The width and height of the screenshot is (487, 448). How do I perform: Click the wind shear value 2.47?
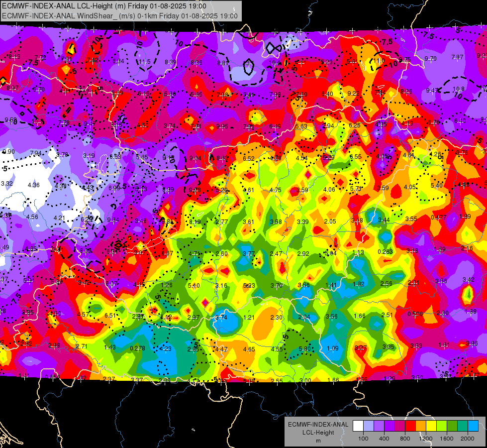(276, 254)
